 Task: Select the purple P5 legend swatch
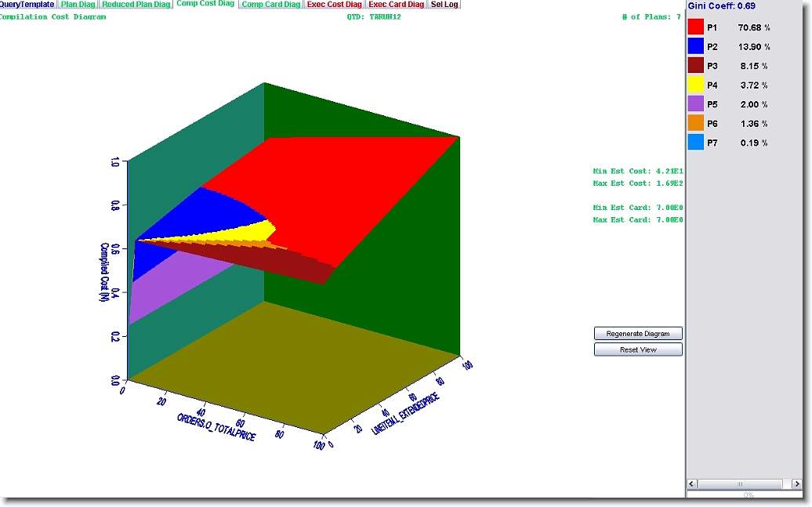click(x=695, y=104)
